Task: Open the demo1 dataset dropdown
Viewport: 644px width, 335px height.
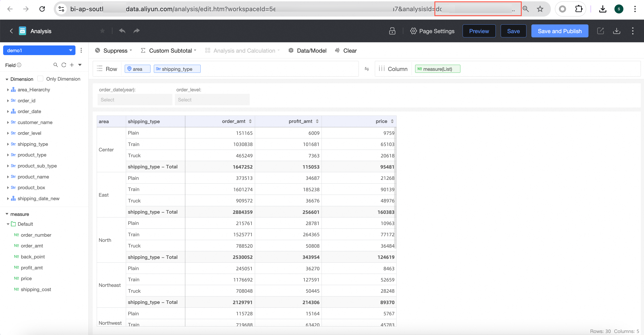Action: [39, 51]
